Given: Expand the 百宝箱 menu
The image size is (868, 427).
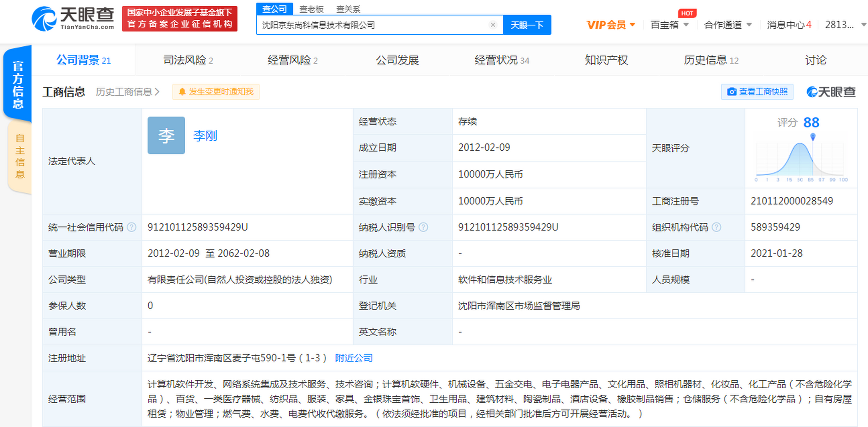Looking at the screenshot, I should (669, 25).
